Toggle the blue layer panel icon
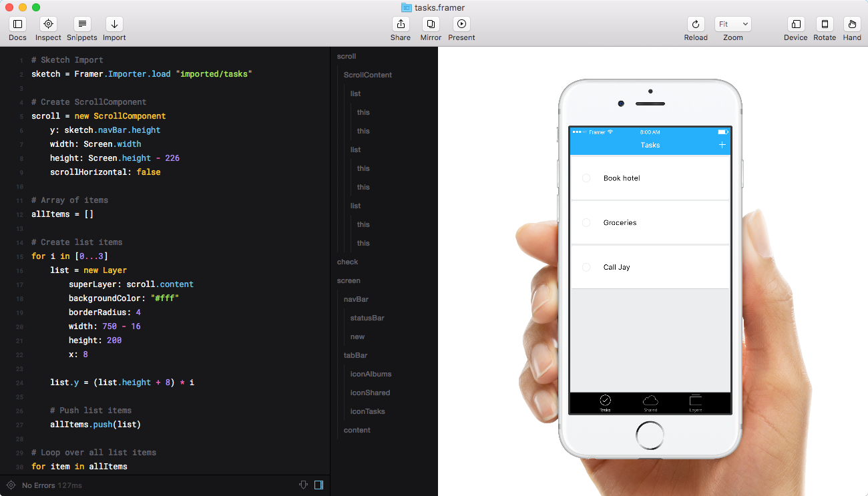Image resolution: width=868 pixels, height=496 pixels. coord(318,485)
